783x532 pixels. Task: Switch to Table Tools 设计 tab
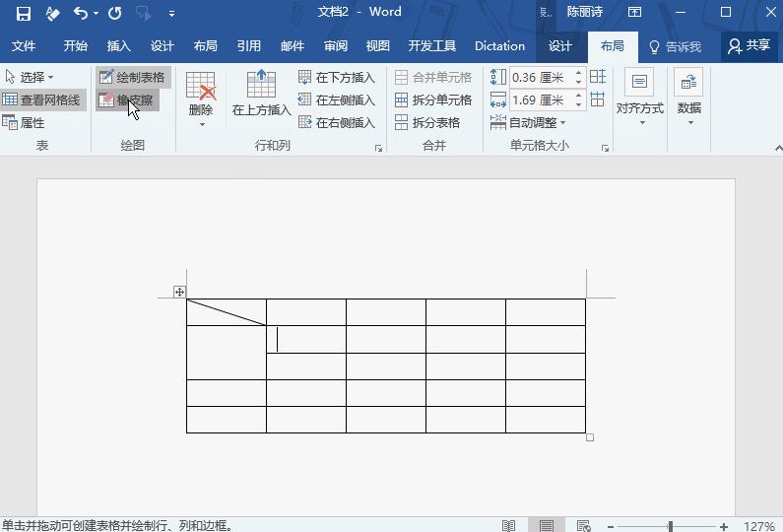[x=559, y=46]
